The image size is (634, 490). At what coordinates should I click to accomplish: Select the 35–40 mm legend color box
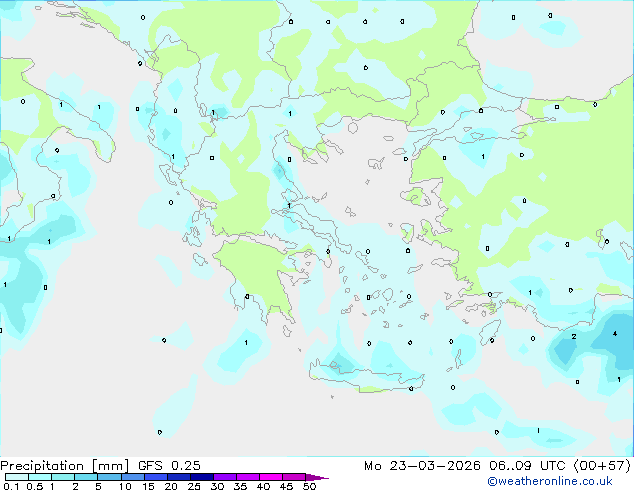(x=248, y=477)
